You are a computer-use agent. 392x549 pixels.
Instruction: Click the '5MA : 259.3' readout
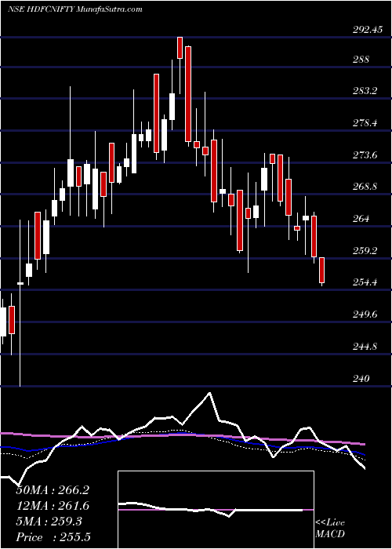(x=49, y=522)
